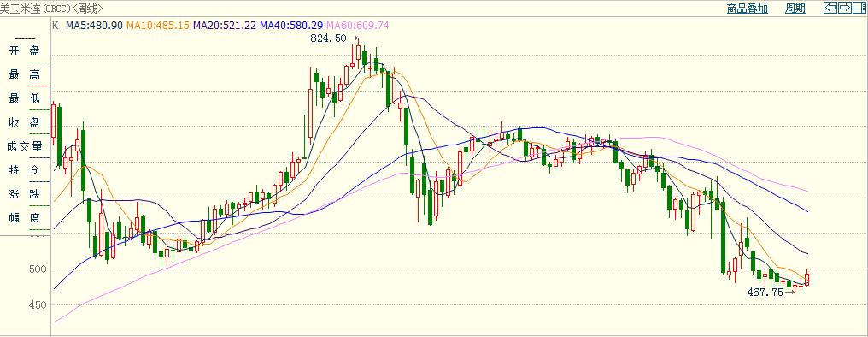The height and width of the screenshot is (337, 868).
Task: Click the 涨跌 row in info panel
Action: coord(25,194)
